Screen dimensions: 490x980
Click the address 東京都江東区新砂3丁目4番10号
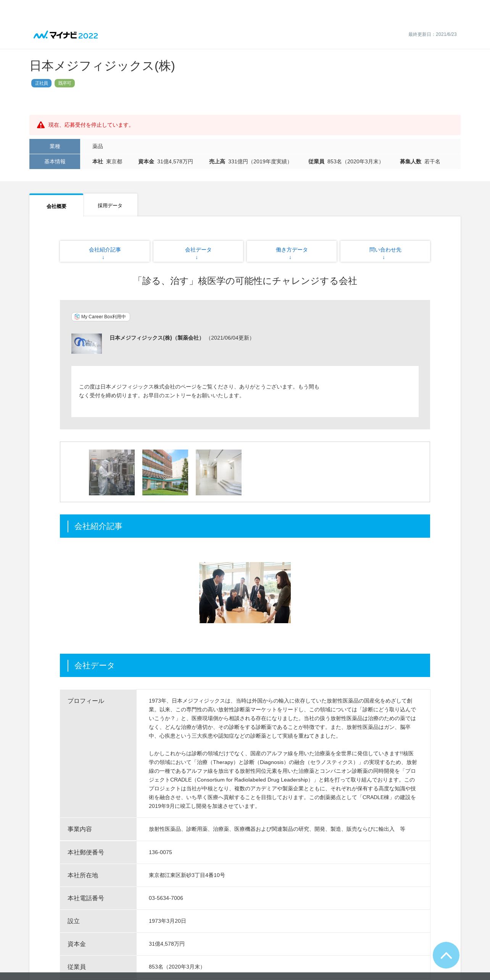point(187,875)
